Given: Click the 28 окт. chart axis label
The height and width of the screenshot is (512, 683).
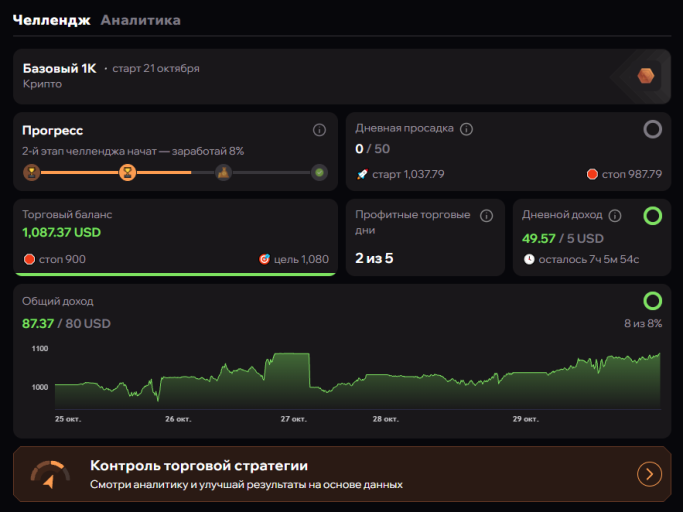Looking at the screenshot, I should (385, 419).
